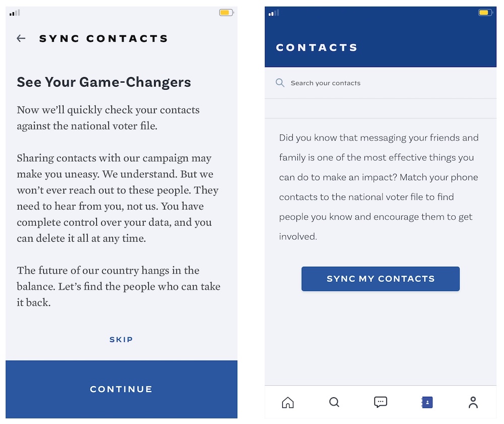The image size is (504, 424).
Task: Select the Contacts book tab icon
Action: point(427,402)
